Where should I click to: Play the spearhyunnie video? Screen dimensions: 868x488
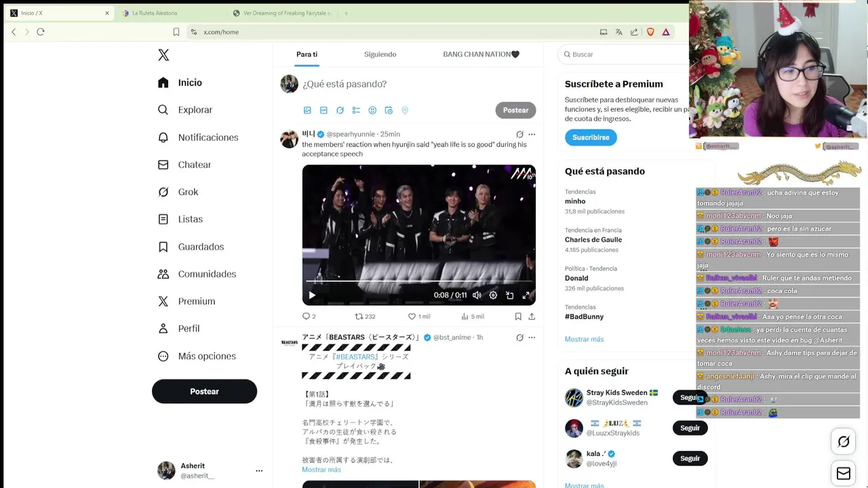click(312, 296)
